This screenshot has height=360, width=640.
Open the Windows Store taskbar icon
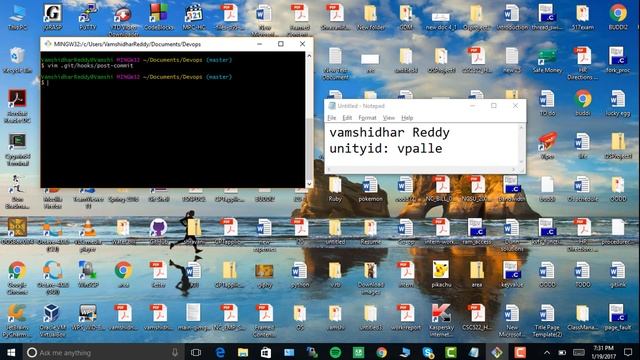click(x=266, y=352)
